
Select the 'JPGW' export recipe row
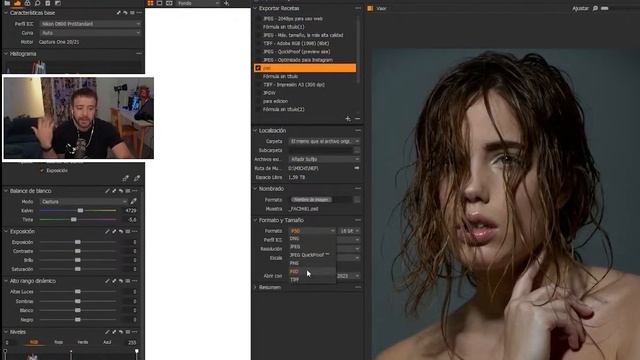point(304,93)
